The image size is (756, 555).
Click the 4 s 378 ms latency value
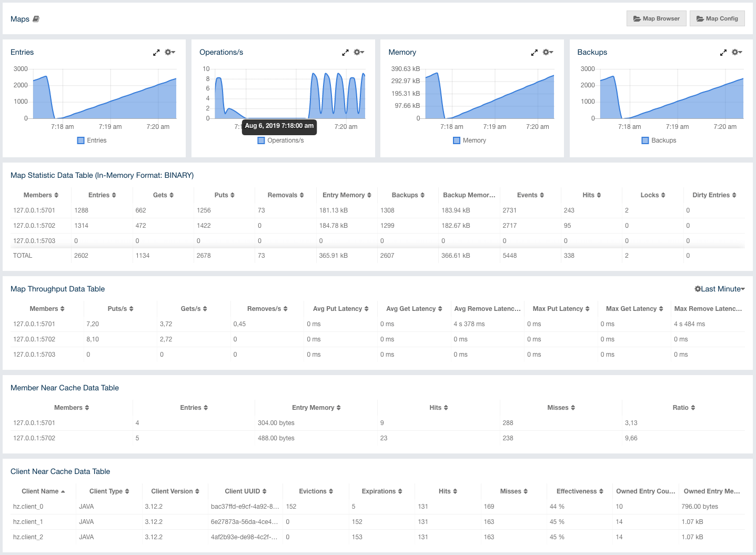(x=469, y=324)
